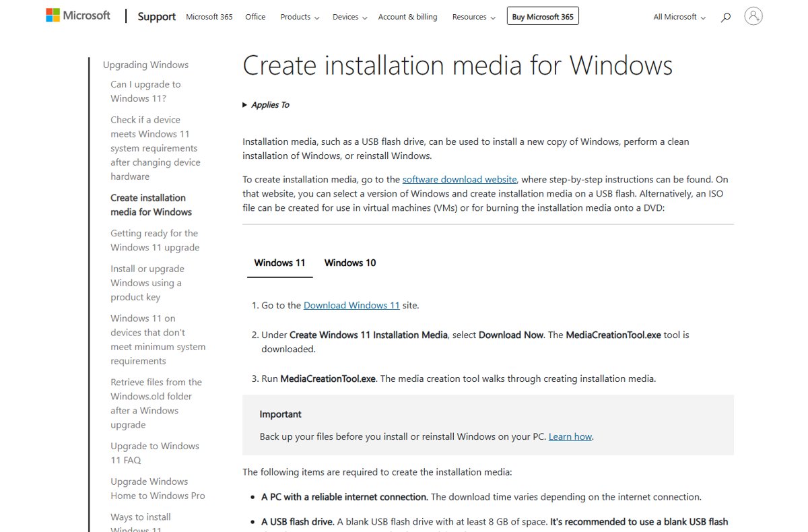Open Retrieve files from Windows.old folder
Screen dimensions: 808x532
coord(156,403)
